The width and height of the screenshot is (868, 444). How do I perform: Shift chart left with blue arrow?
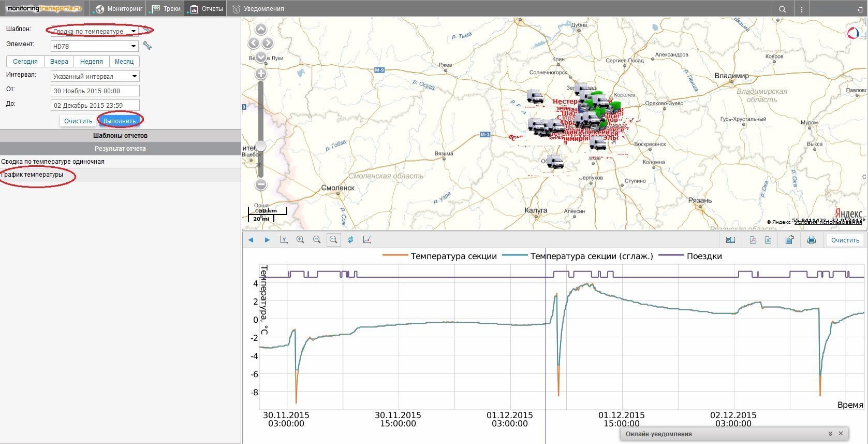(251, 240)
